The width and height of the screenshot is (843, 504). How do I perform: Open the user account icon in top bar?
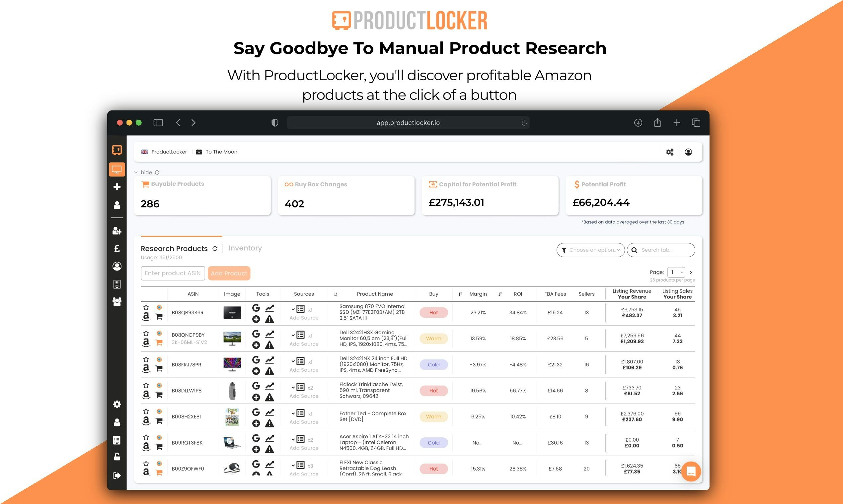point(688,152)
